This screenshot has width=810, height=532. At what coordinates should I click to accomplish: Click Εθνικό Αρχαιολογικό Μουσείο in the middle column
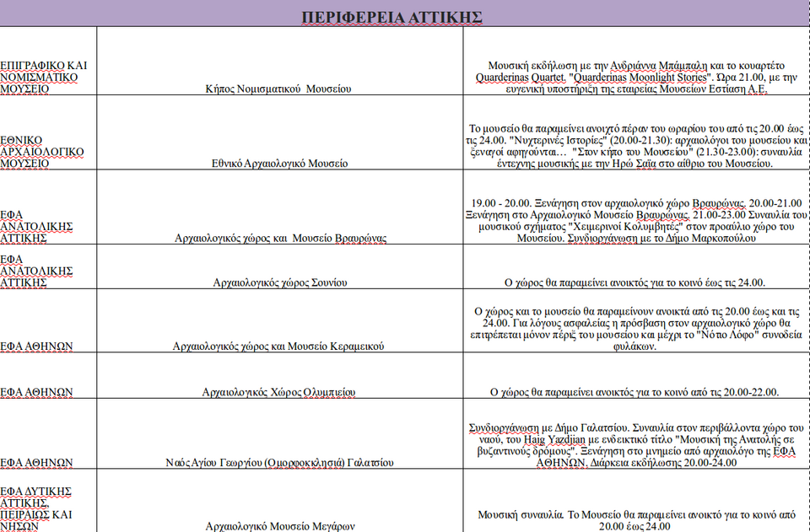click(279, 164)
